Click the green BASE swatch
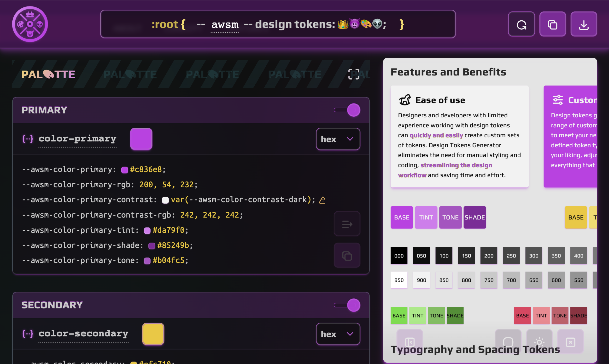 [x=399, y=316]
